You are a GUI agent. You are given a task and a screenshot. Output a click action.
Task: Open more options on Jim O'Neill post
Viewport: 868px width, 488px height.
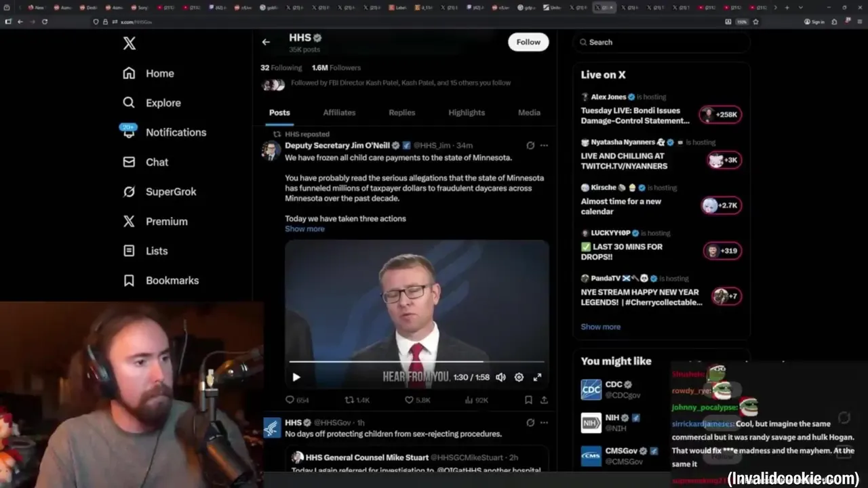544,146
